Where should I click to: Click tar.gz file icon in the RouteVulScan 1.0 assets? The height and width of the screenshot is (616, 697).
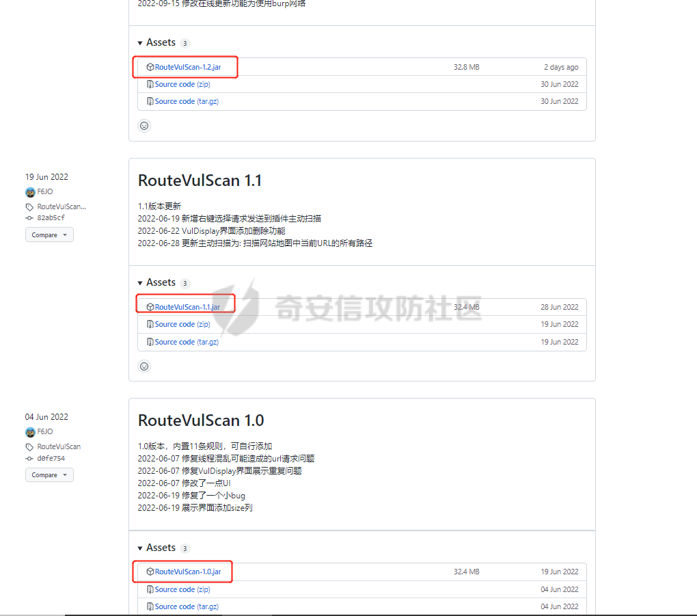150,606
